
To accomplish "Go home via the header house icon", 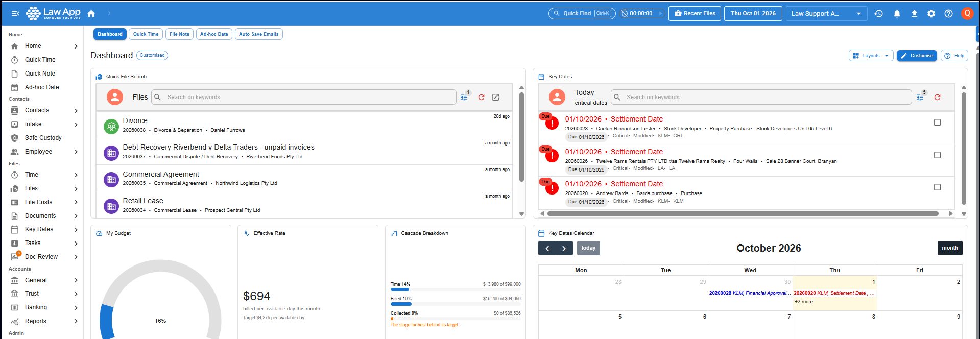I will 91,13.
